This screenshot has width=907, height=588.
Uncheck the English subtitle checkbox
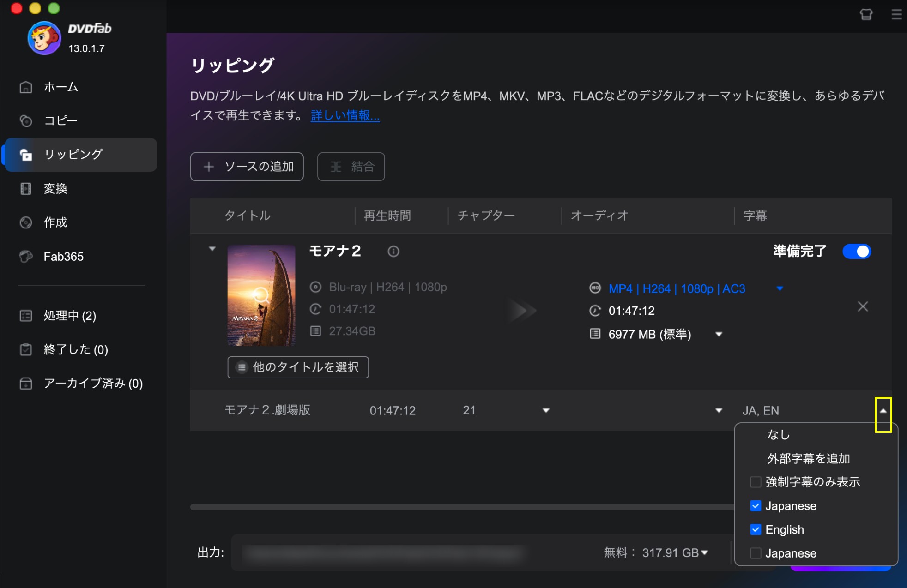click(756, 529)
